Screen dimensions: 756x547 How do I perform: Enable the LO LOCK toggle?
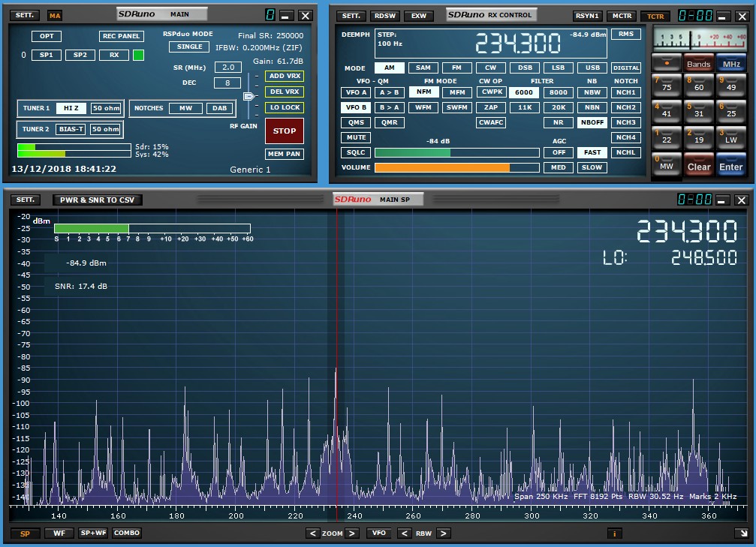tap(285, 107)
